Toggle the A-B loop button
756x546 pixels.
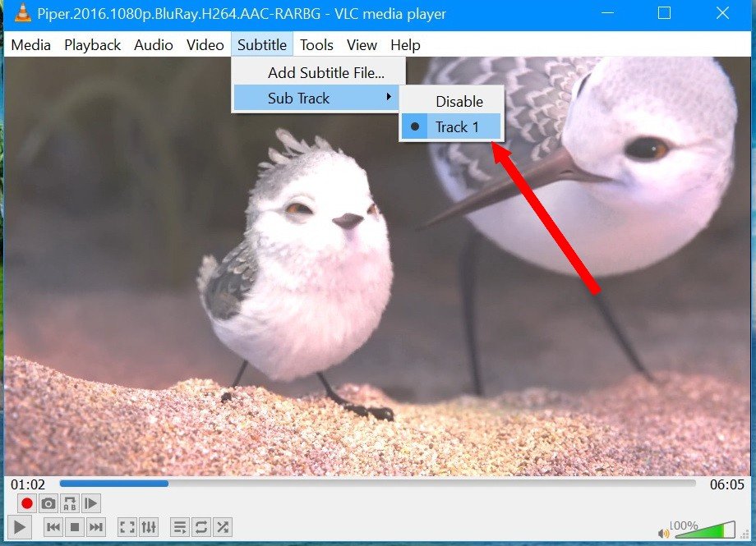(x=69, y=503)
